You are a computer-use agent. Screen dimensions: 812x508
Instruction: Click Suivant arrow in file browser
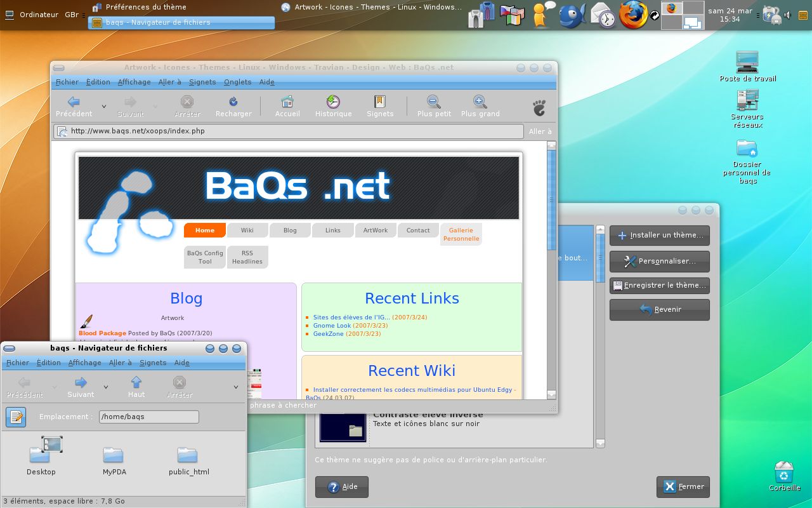click(81, 382)
